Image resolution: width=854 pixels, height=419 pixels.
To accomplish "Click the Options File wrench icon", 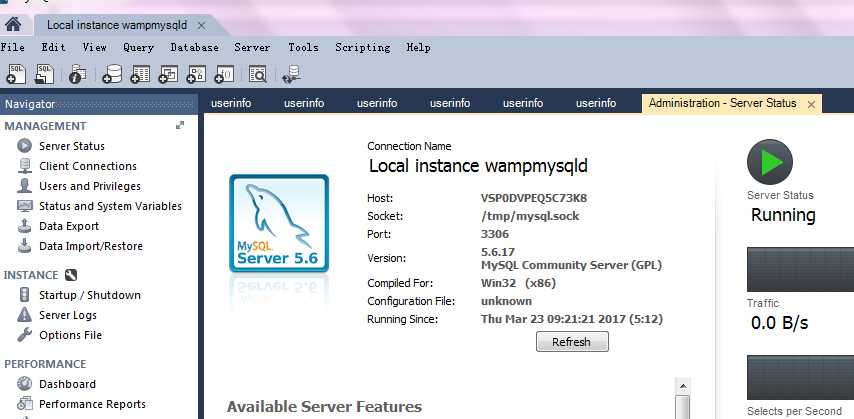I will coord(25,335).
